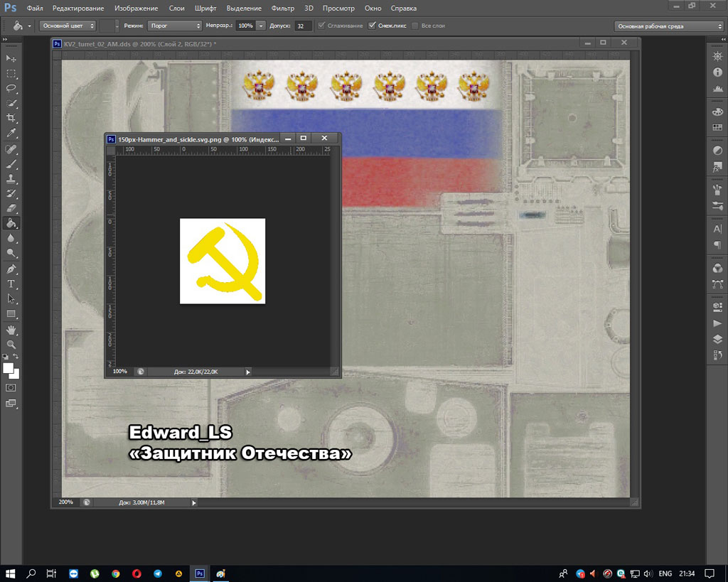The image size is (728, 582).
Task: Select the Rectangle shape tool
Action: pos(11,314)
